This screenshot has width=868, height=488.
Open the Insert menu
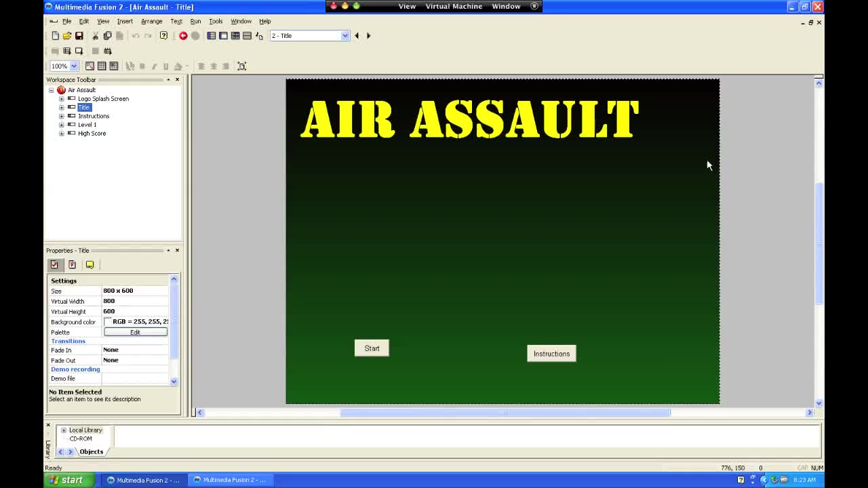click(x=125, y=21)
